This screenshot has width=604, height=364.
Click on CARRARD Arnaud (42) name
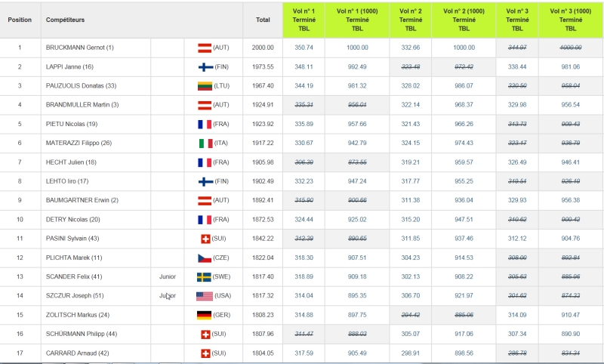(x=78, y=353)
